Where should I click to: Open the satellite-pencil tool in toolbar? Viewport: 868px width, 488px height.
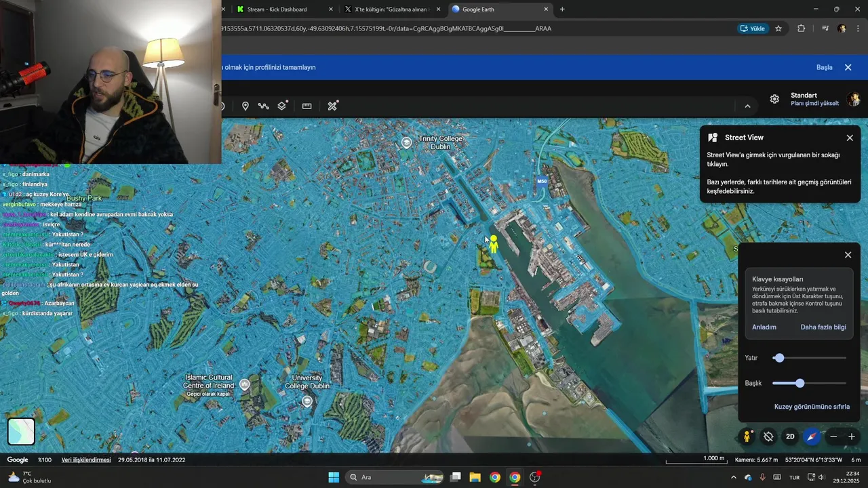click(332, 106)
